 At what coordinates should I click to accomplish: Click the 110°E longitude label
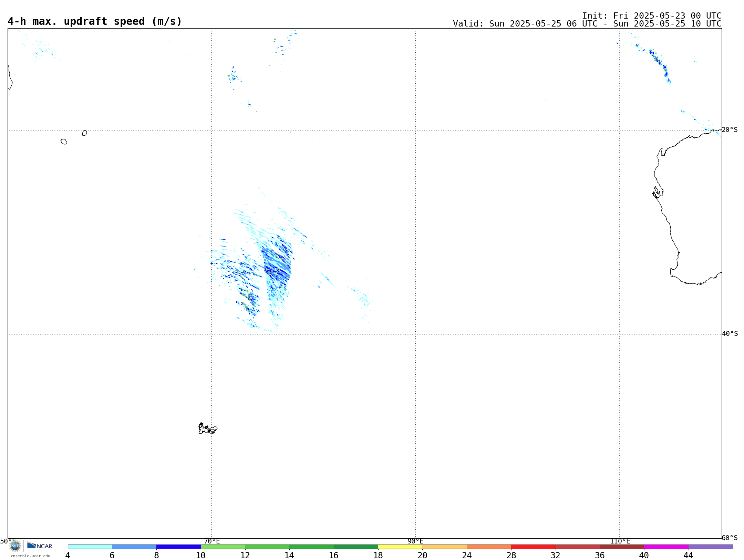620,541
